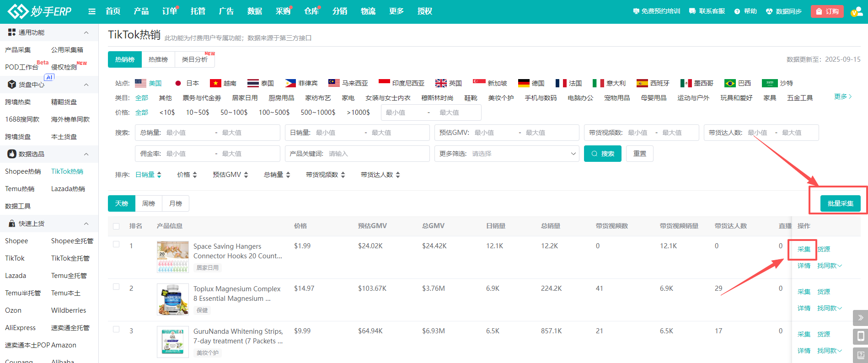Click the 订购 subscribe button
The width and height of the screenshot is (868, 363).
pyautogui.click(x=827, y=11)
